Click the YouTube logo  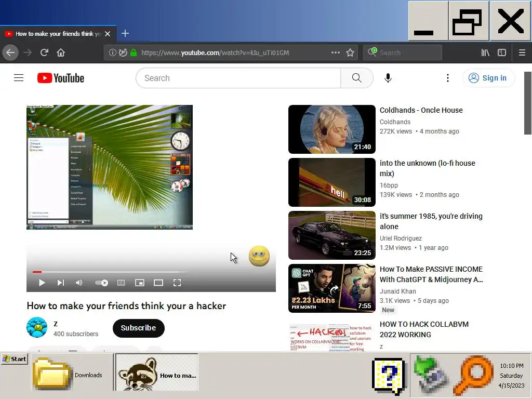[61, 78]
